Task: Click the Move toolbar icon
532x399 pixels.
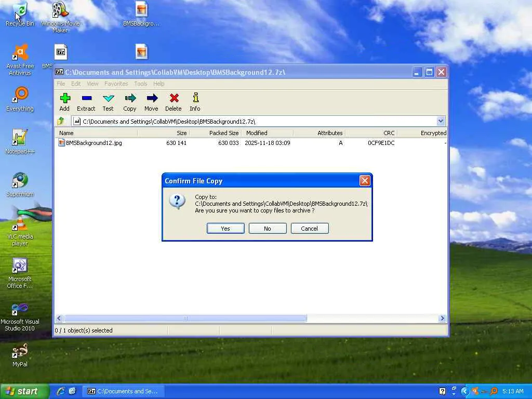Action: [152, 98]
